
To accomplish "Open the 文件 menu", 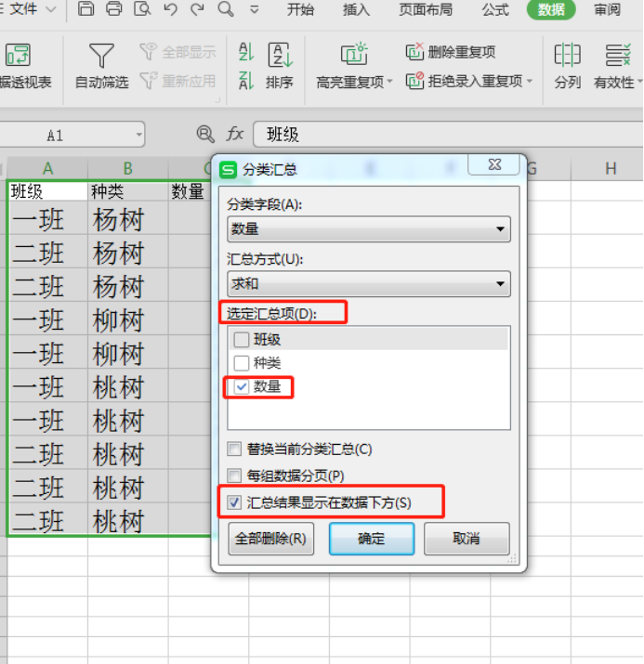I will tap(23, 8).
